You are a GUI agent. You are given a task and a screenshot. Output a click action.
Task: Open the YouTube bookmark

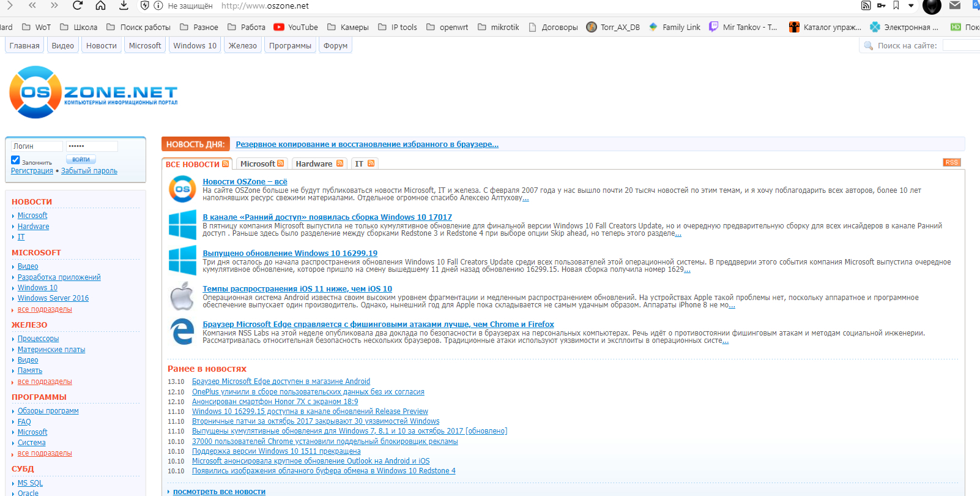pos(296,27)
